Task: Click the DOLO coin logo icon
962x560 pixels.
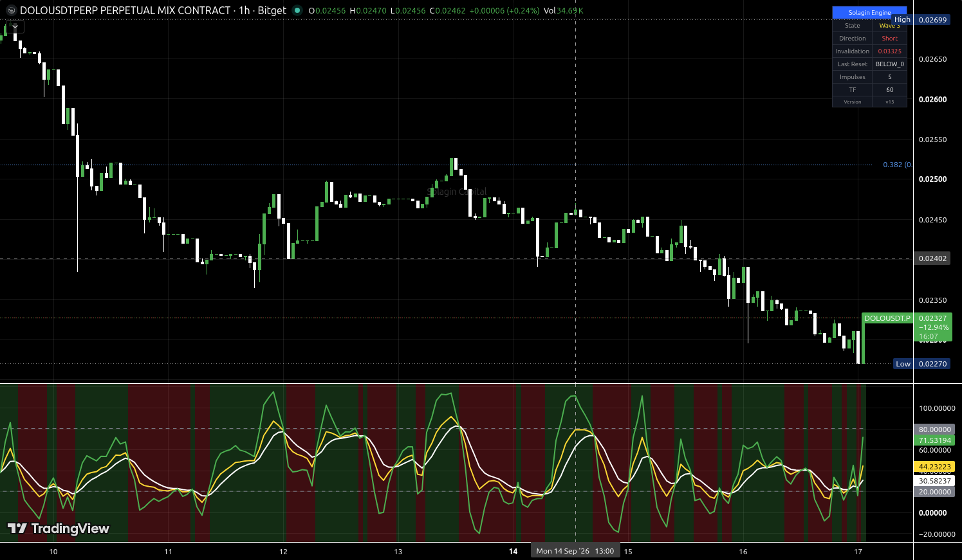Action: [x=11, y=10]
